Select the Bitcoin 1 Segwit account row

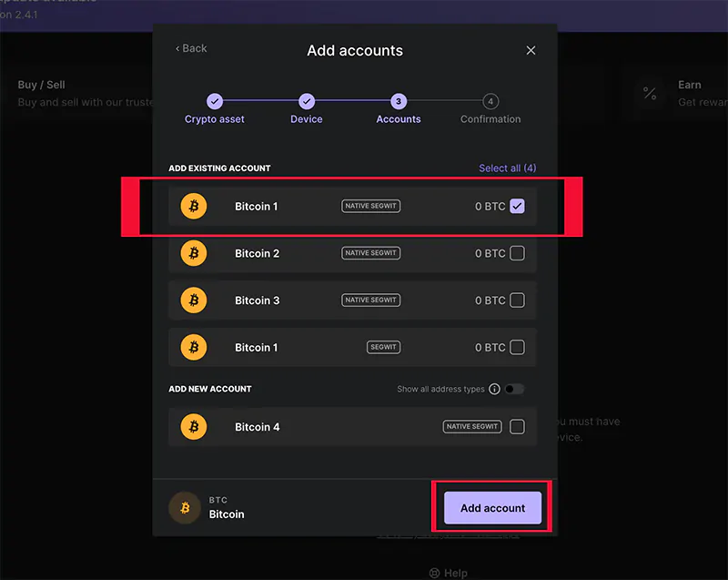point(352,347)
